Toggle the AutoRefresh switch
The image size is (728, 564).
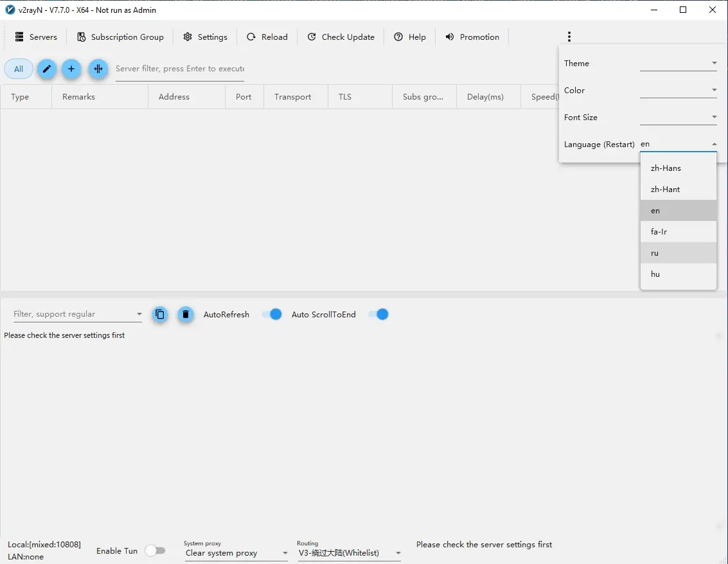(x=272, y=314)
